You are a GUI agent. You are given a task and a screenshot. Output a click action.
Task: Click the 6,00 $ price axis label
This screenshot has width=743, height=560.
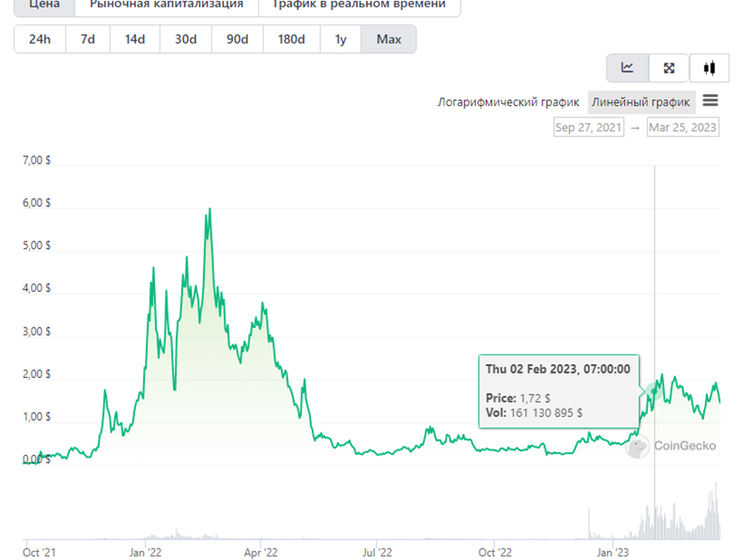pyautogui.click(x=36, y=203)
